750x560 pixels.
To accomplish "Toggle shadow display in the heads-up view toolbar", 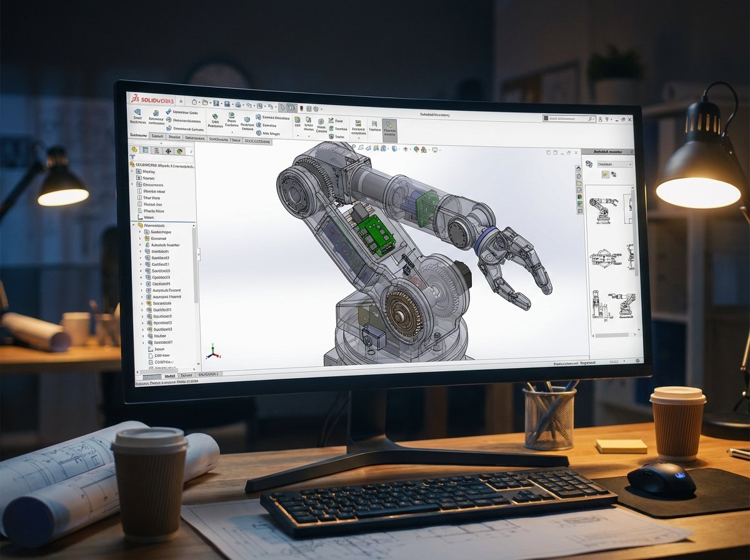I will (434, 151).
